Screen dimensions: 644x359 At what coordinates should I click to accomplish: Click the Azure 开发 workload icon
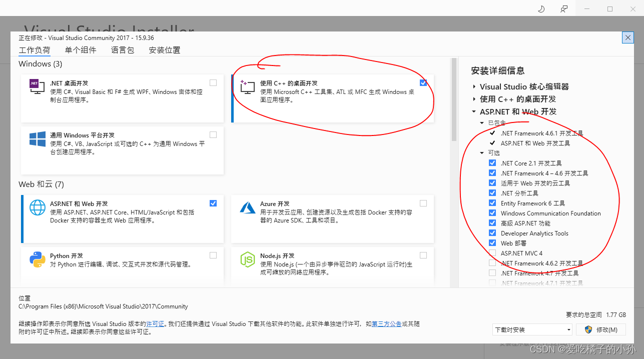pos(247,207)
